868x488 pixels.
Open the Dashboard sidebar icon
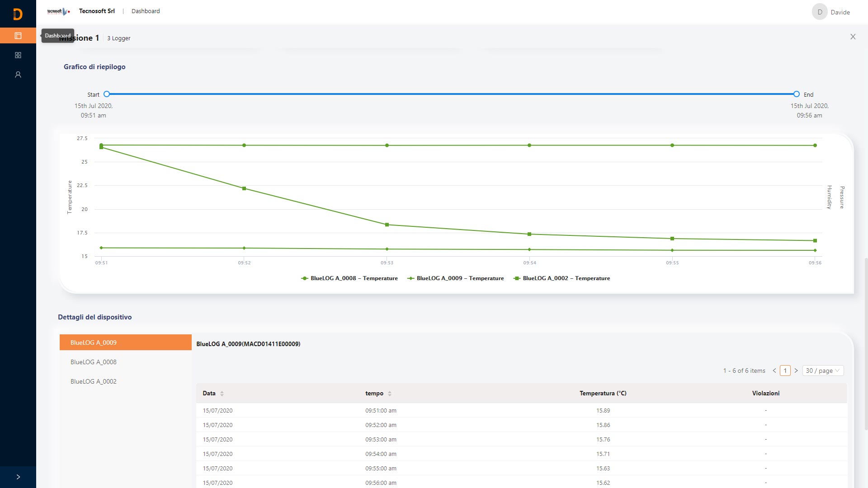(18, 36)
